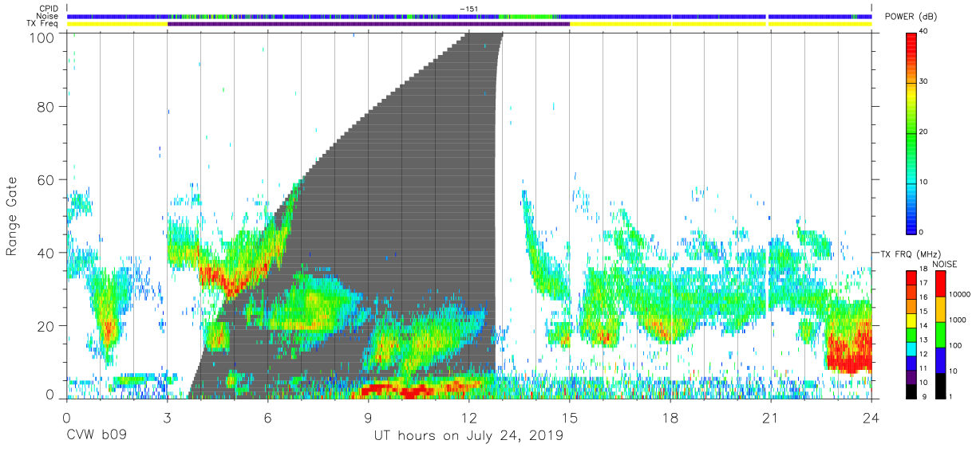Click the TX FRQ (MHz) legend title

(909, 254)
